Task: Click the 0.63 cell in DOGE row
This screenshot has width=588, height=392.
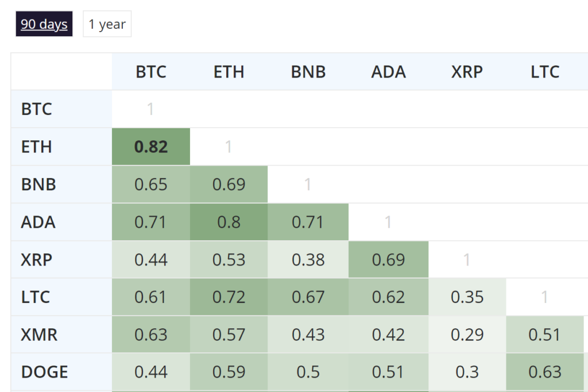Action: pyautogui.click(x=545, y=372)
